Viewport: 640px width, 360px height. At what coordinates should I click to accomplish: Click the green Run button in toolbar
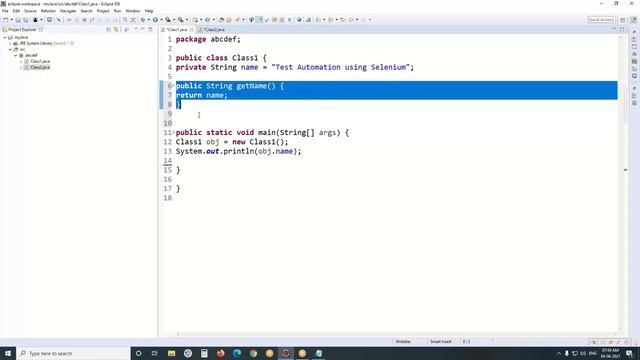[x=155, y=20]
